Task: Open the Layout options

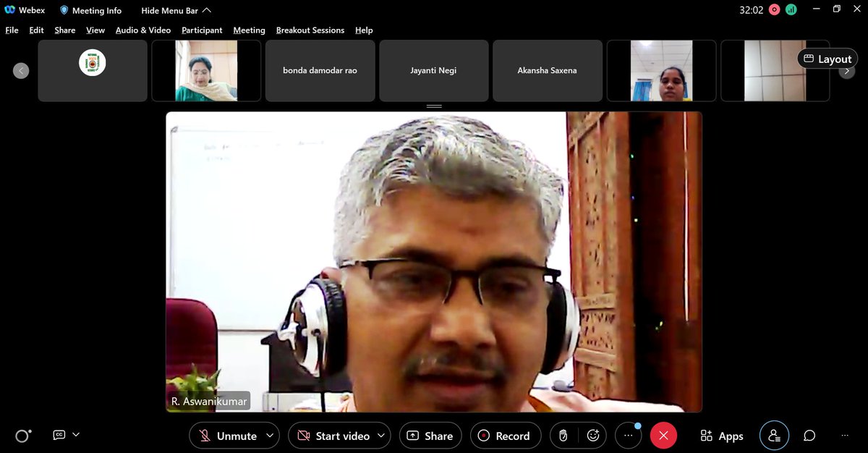Action: click(x=827, y=59)
